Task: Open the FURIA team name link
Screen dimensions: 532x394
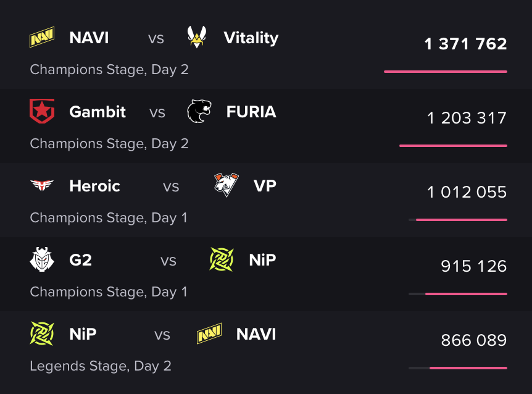Action: [251, 112]
